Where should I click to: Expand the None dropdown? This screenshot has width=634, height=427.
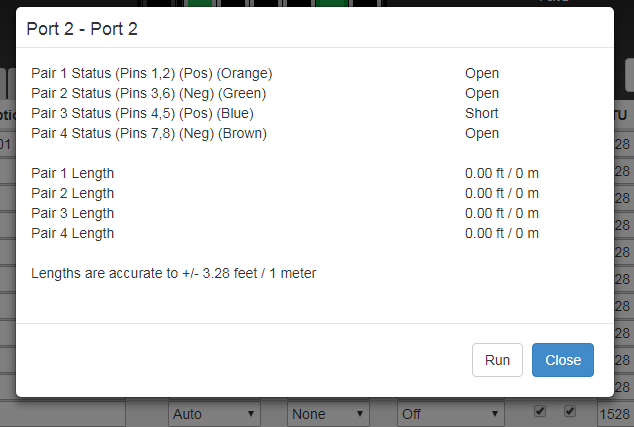pos(329,413)
